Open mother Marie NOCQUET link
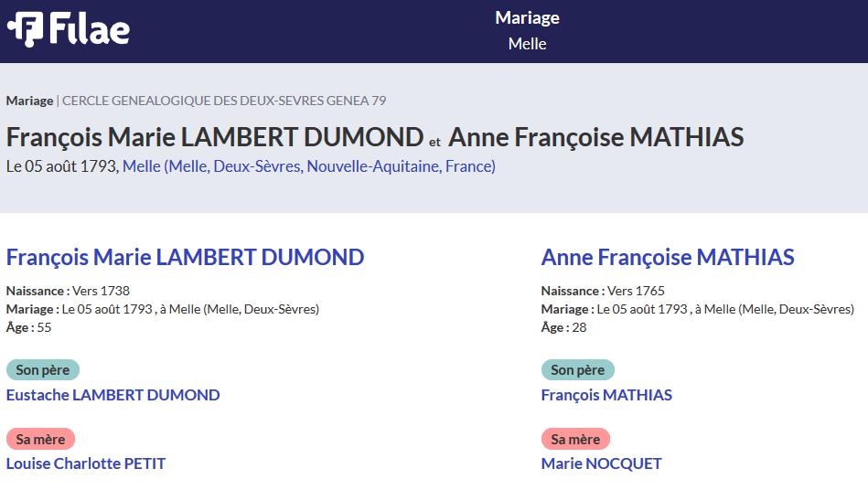The image size is (868, 490). point(601,463)
